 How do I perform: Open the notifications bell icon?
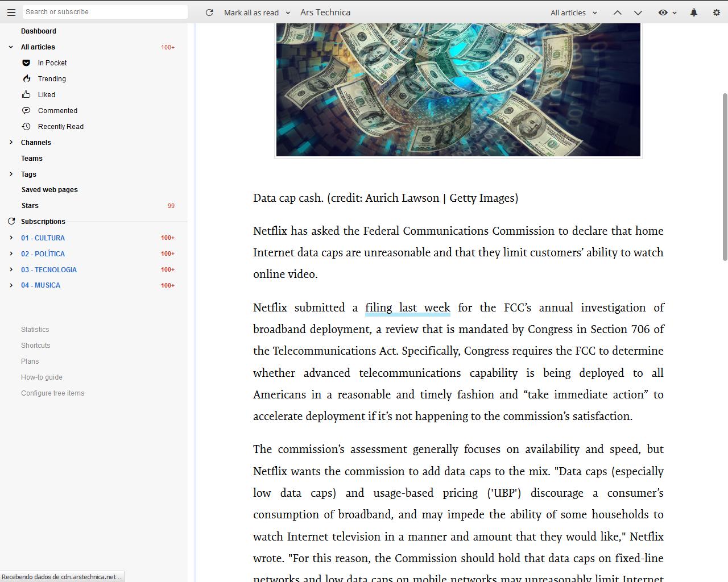click(x=694, y=13)
